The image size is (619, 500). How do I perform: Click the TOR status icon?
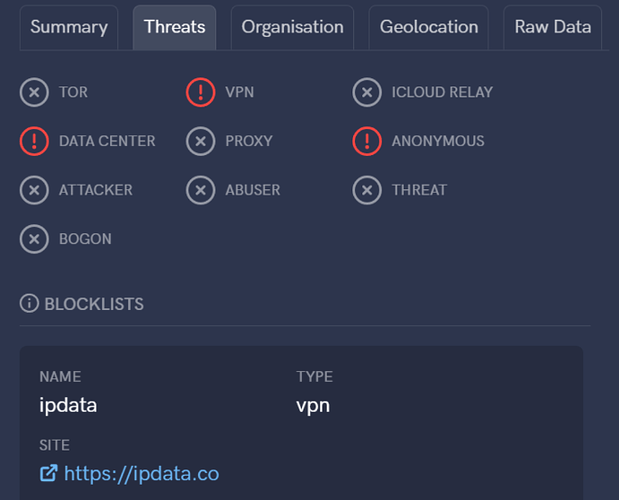coord(34,92)
